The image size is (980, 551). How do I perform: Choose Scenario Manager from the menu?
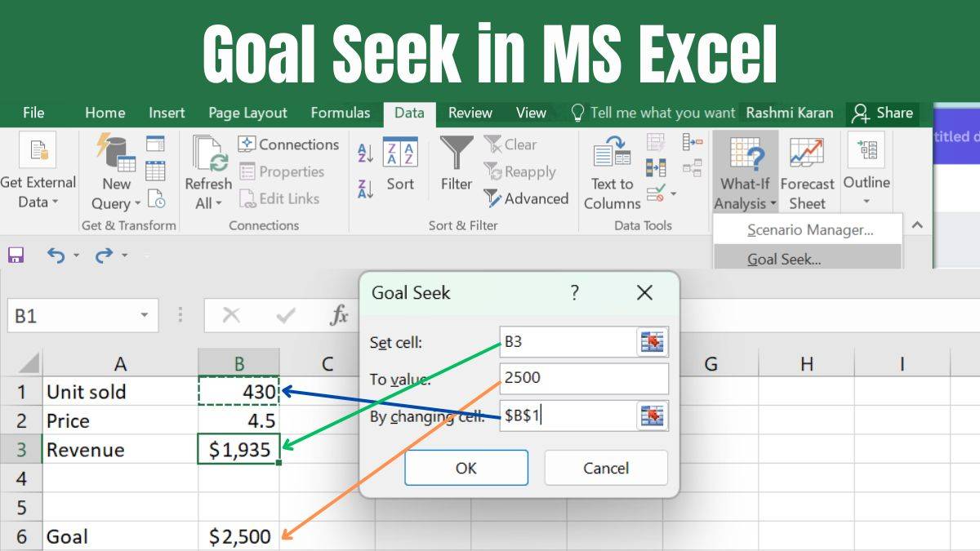(x=808, y=230)
